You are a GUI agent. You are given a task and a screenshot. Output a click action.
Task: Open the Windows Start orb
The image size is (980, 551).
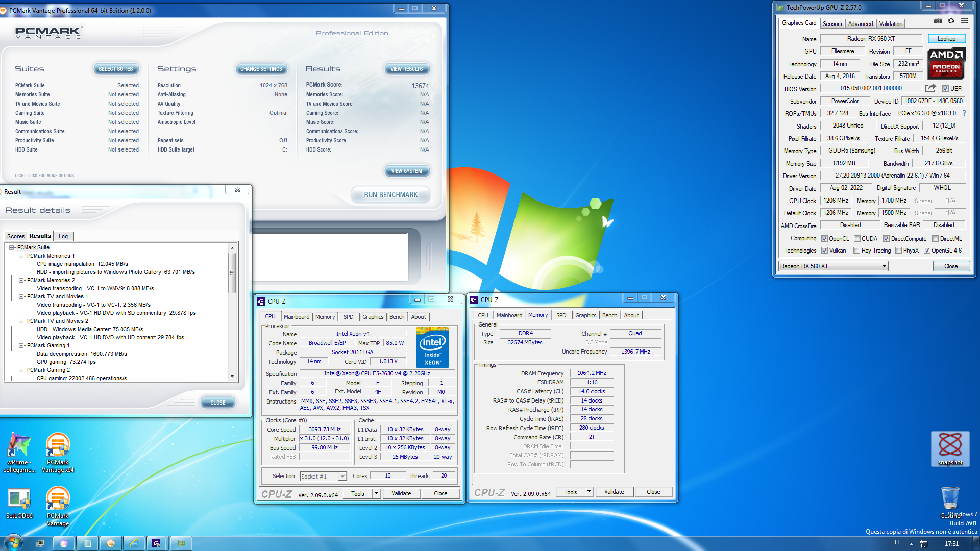pos(13,543)
